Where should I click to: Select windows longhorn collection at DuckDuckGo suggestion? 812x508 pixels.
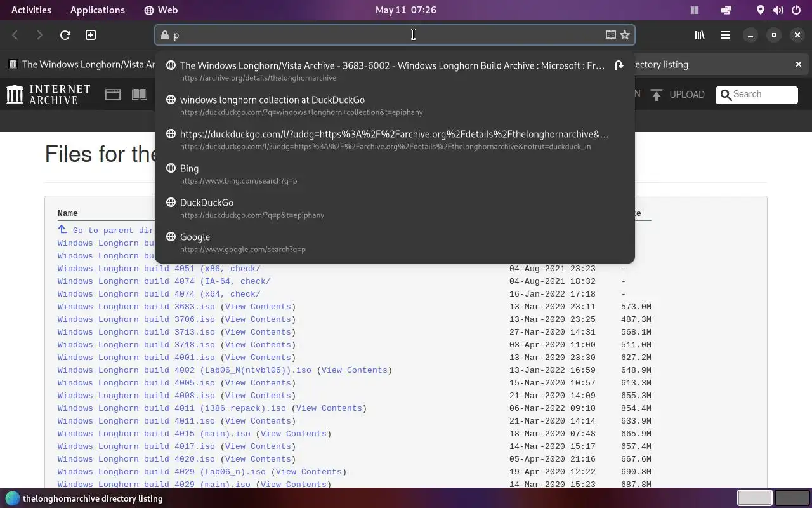[395, 105]
